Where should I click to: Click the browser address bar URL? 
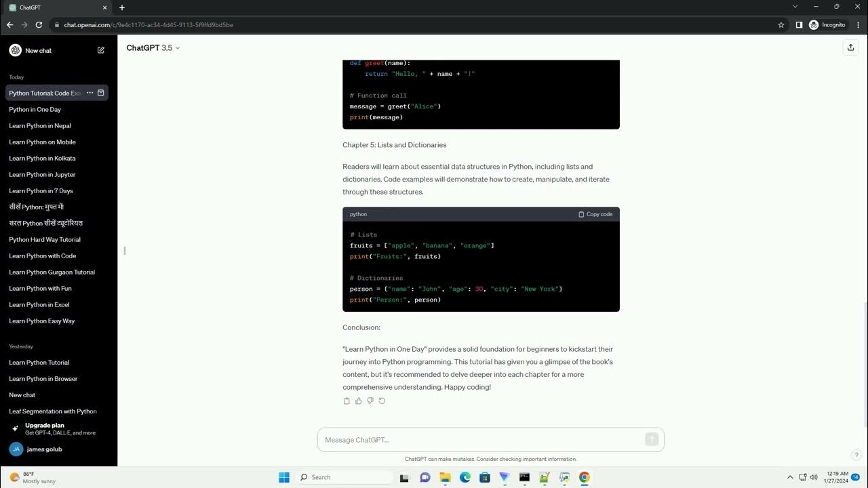tap(149, 24)
